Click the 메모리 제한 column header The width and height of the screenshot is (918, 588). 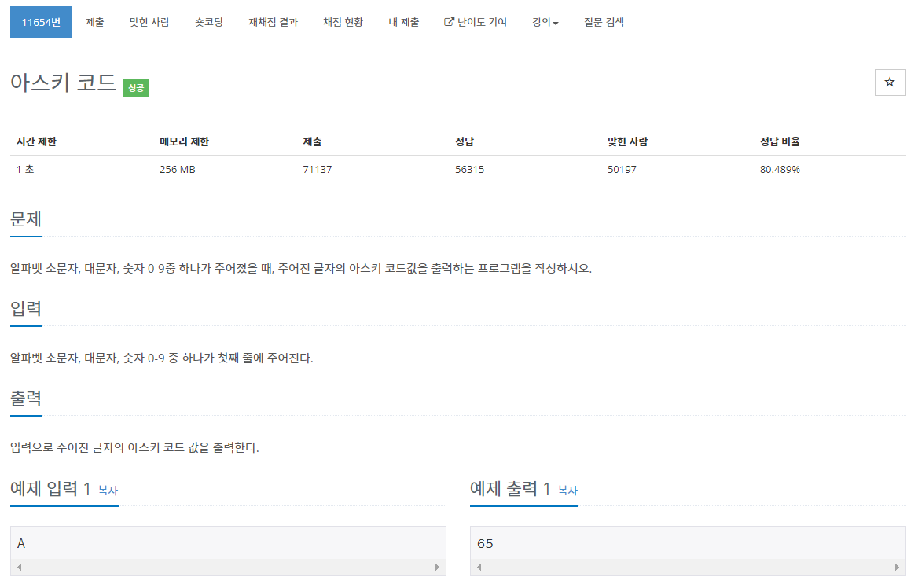(185, 141)
